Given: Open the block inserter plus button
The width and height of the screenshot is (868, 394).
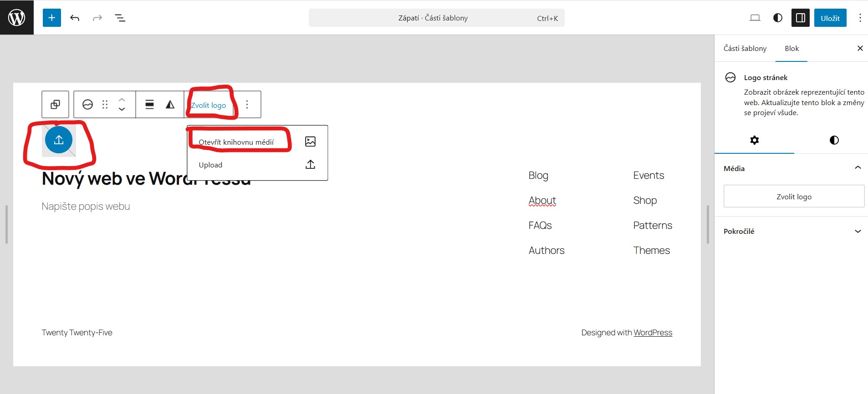Looking at the screenshot, I should (x=52, y=18).
